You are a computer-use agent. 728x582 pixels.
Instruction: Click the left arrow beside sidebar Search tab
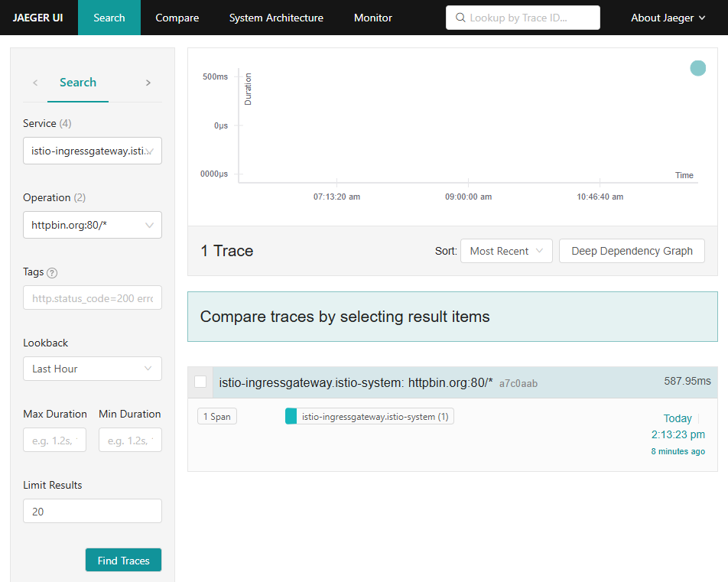[x=35, y=83]
